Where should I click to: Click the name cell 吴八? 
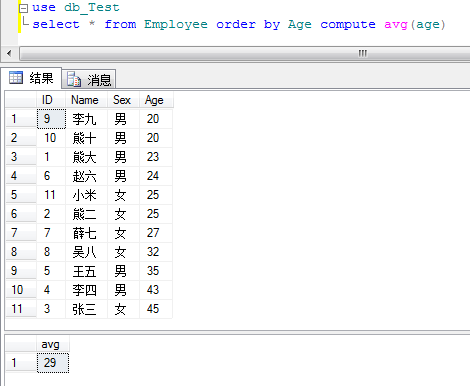[x=86, y=252]
